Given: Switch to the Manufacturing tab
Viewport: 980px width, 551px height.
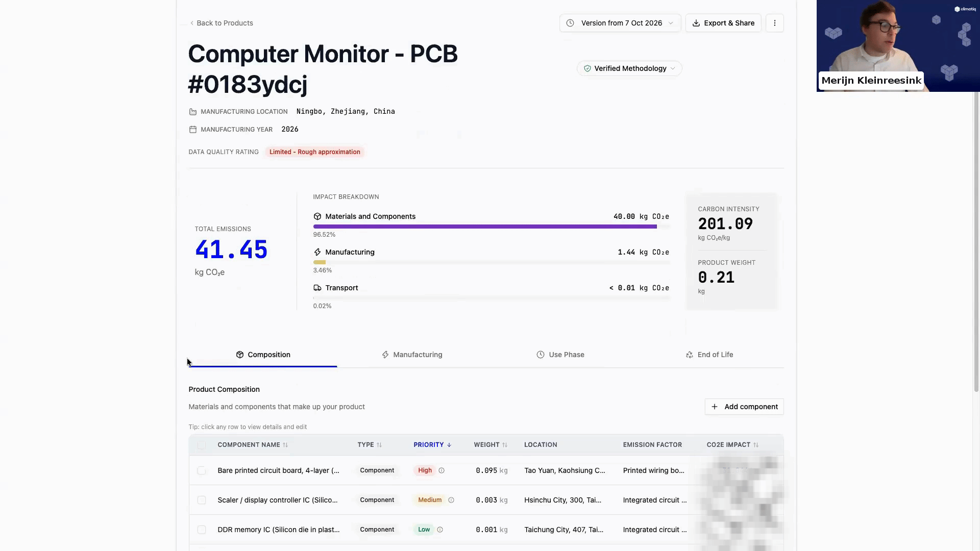Looking at the screenshot, I should [x=412, y=355].
